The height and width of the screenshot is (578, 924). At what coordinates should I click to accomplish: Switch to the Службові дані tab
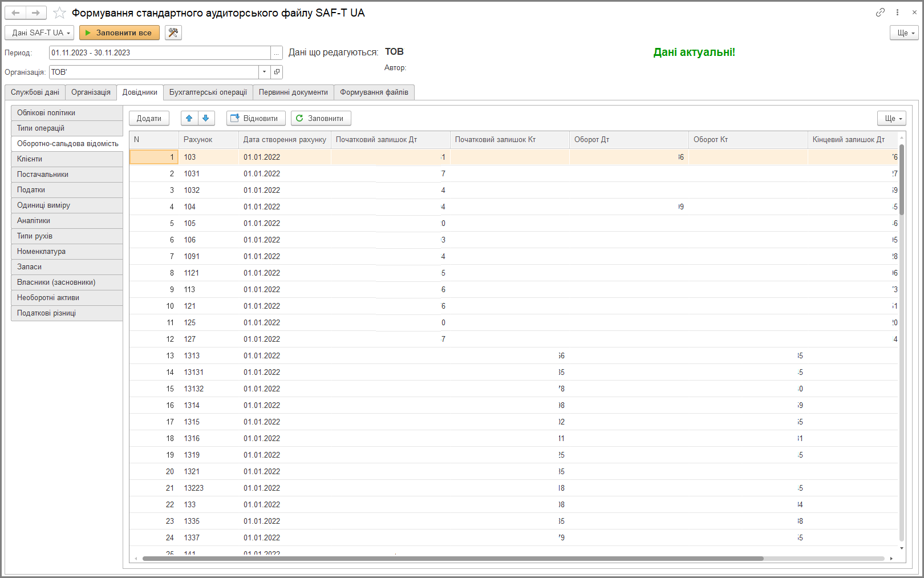click(x=35, y=92)
